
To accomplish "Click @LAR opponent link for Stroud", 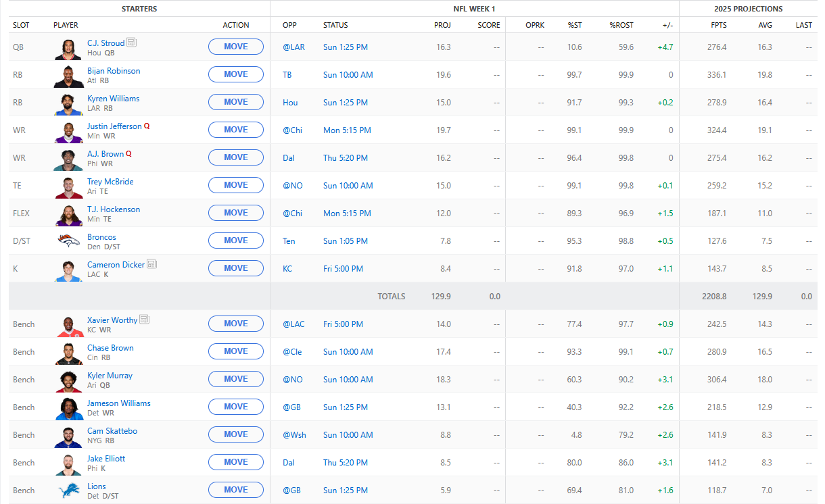I will [x=293, y=47].
